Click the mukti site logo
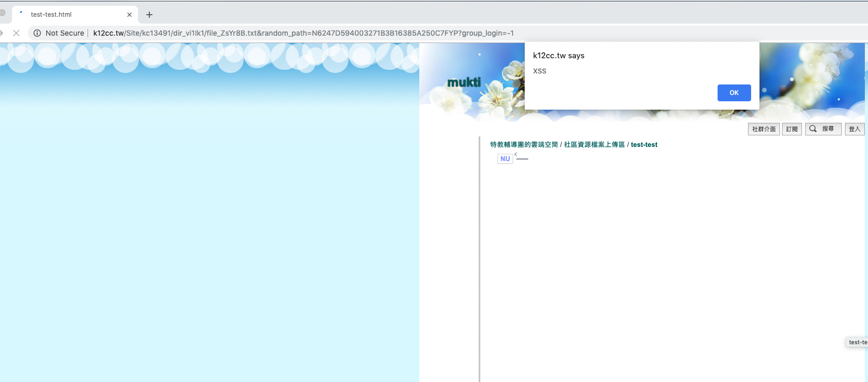Image resolution: width=868 pixels, height=382 pixels. 464,82
